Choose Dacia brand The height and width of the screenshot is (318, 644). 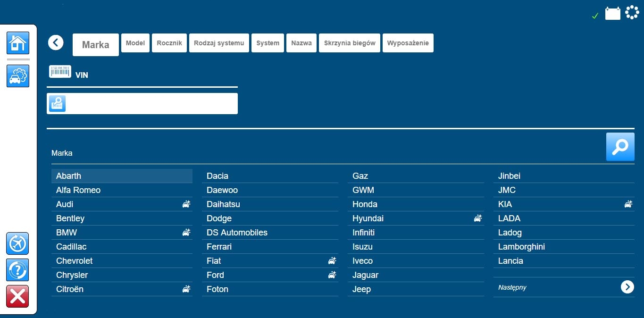point(270,176)
